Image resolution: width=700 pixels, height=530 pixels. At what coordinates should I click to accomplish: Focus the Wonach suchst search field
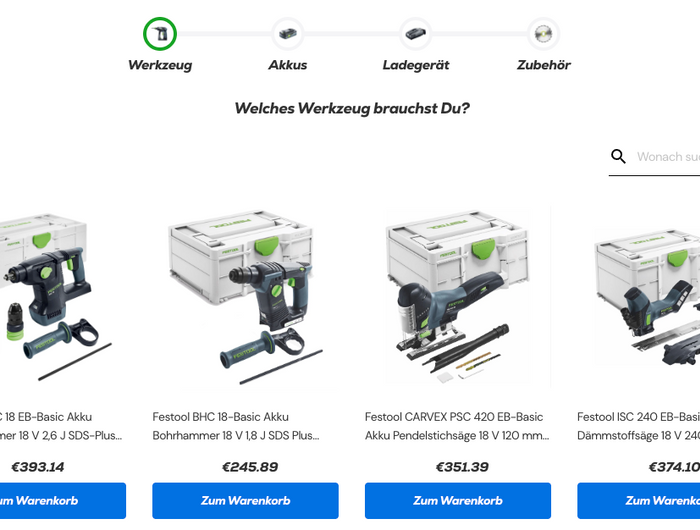668,157
